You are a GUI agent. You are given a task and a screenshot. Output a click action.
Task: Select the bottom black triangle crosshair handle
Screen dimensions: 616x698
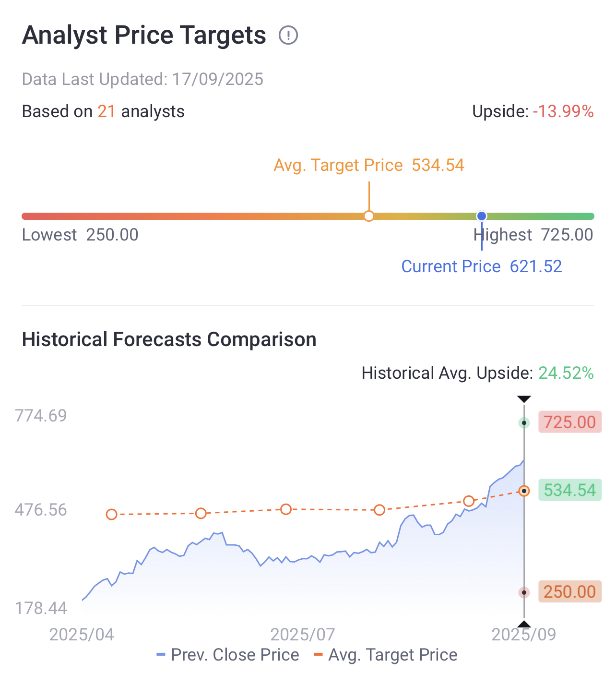click(524, 624)
